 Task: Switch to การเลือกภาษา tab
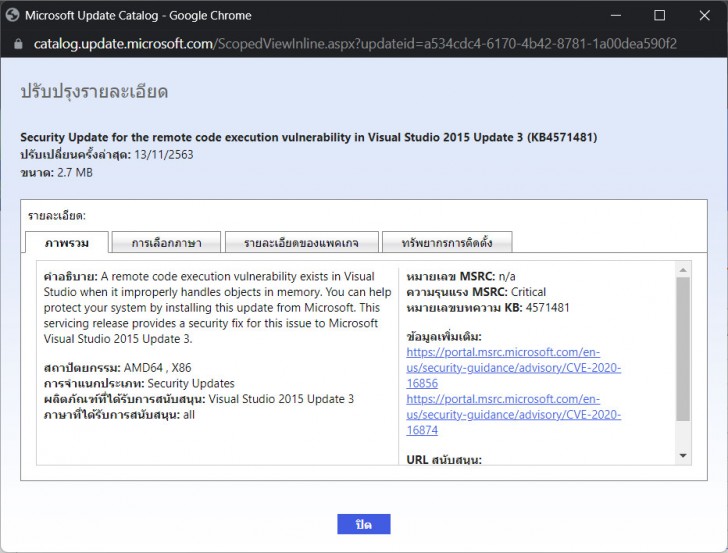166,242
